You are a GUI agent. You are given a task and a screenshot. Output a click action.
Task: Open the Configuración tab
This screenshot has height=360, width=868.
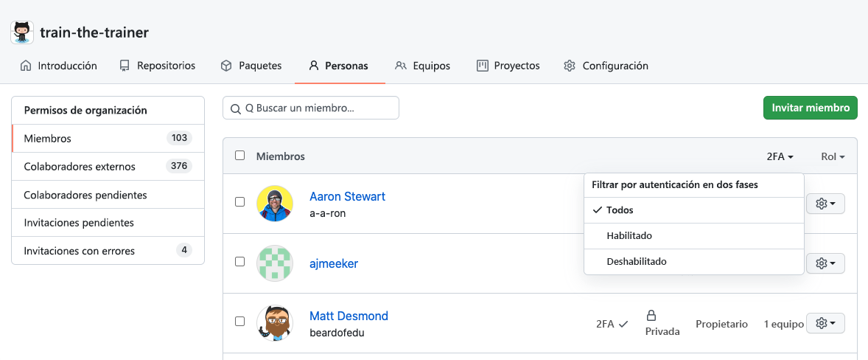coord(606,66)
